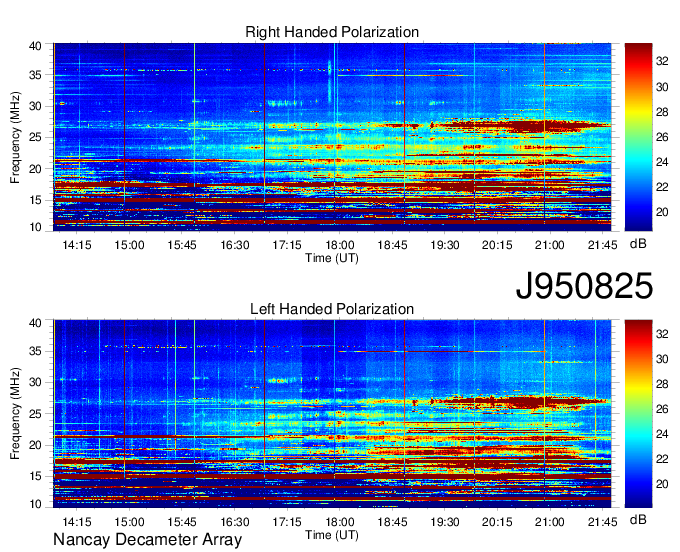This screenshot has width=680, height=552.
Task: Click the Right Handed Polarization spectrogram
Action: pyautogui.click(x=332, y=137)
